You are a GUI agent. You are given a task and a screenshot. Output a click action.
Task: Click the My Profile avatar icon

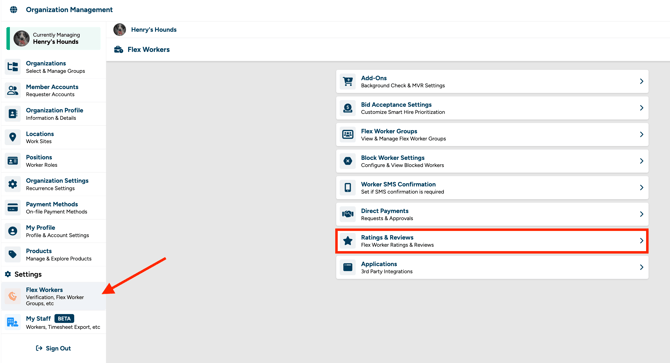13,231
